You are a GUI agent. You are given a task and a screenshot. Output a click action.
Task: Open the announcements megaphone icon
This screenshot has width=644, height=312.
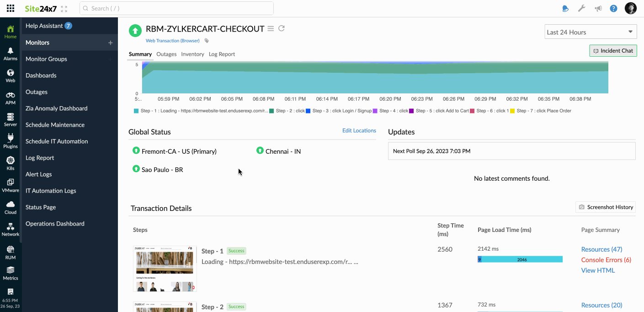(x=598, y=8)
